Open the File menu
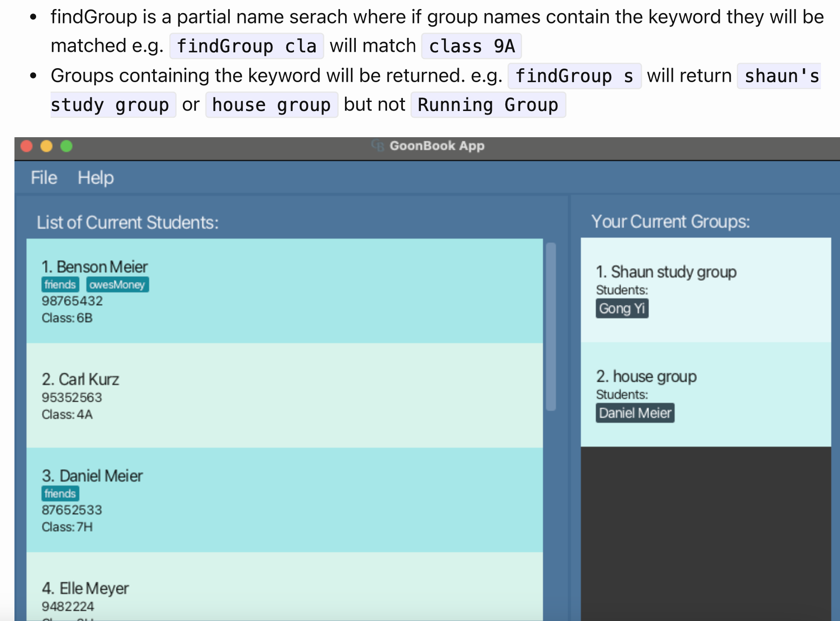The height and width of the screenshot is (621, 840). coord(44,178)
